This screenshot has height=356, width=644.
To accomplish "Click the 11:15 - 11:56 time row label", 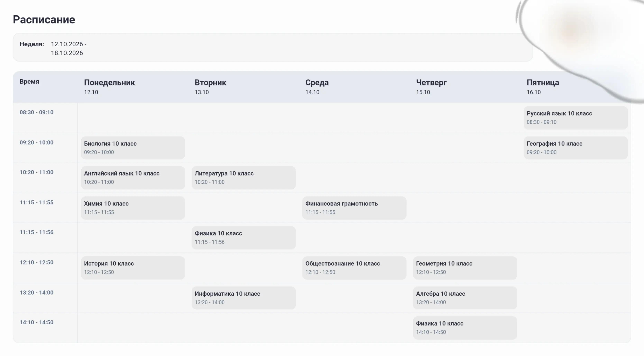I will pos(36,232).
